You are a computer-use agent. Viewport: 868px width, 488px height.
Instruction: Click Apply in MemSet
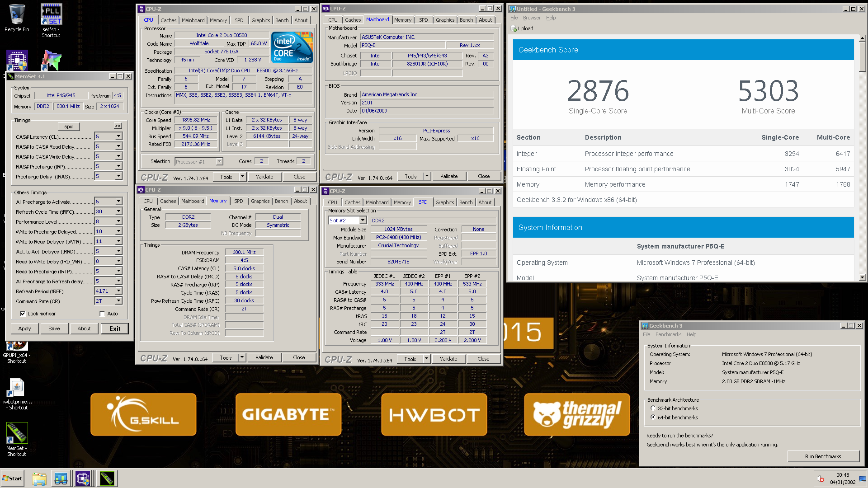[x=25, y=328]
